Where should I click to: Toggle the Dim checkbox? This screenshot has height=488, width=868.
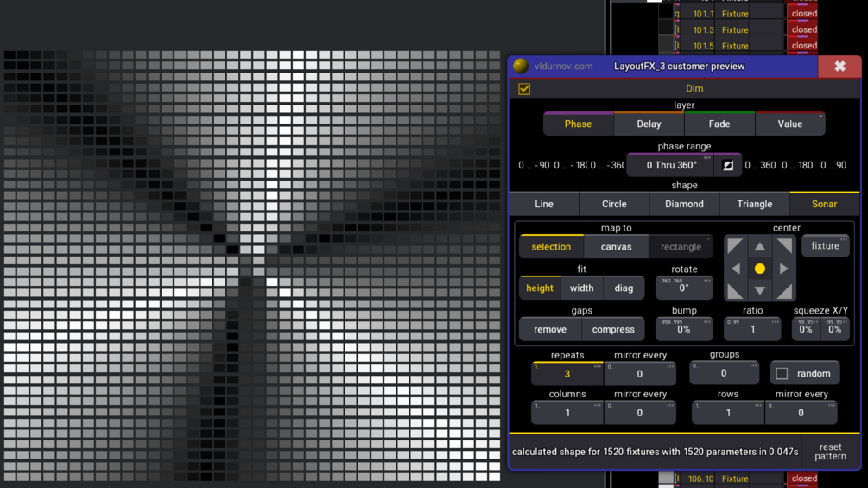(x=524, y=88)
